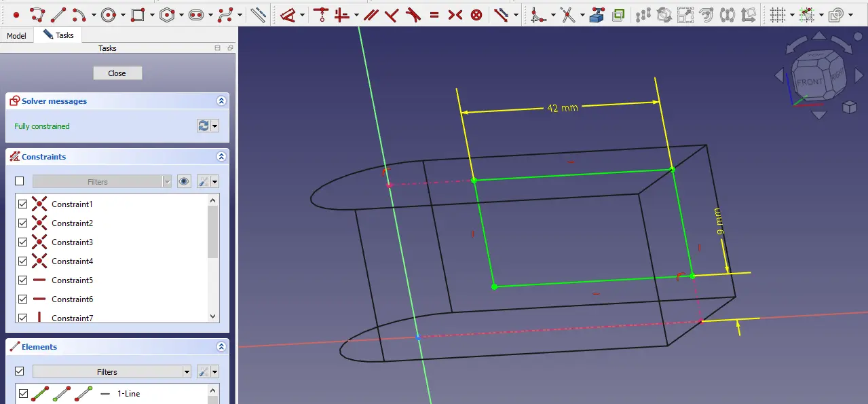Apply the Symmetric constraint tool
Viewport: 868px width, 404px height.
[455, 14]
